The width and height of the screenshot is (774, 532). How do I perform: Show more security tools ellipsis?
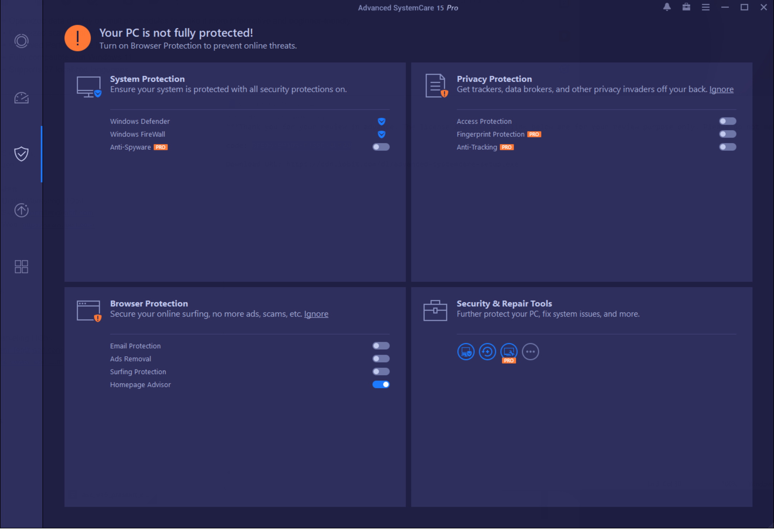(530, 351)
